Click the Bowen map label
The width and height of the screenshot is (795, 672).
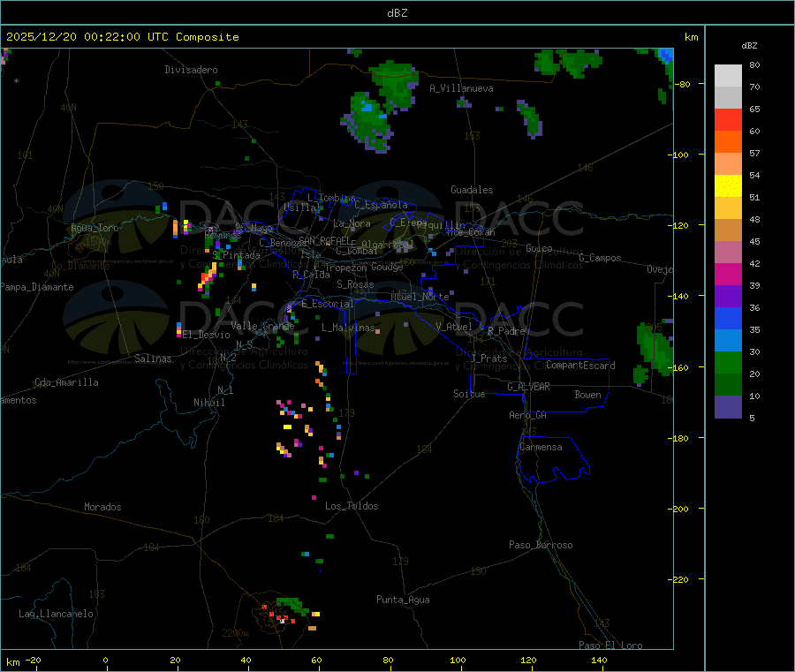click(x=588, y=395)
